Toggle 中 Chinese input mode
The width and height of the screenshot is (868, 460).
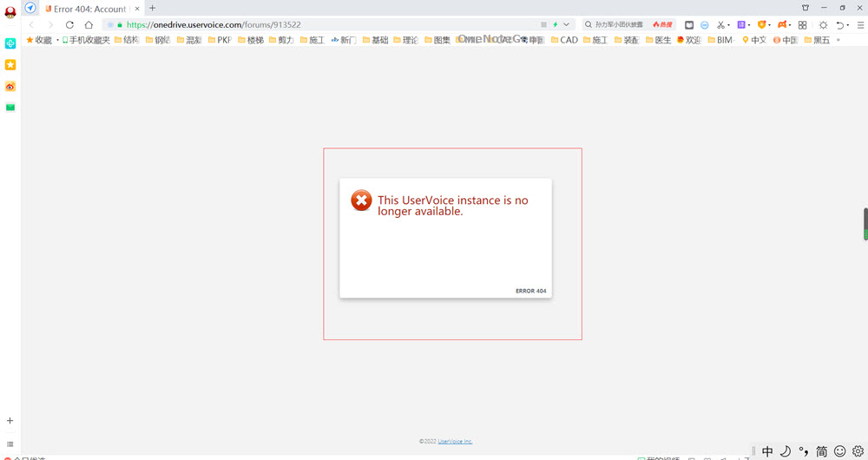coord(767,451)
